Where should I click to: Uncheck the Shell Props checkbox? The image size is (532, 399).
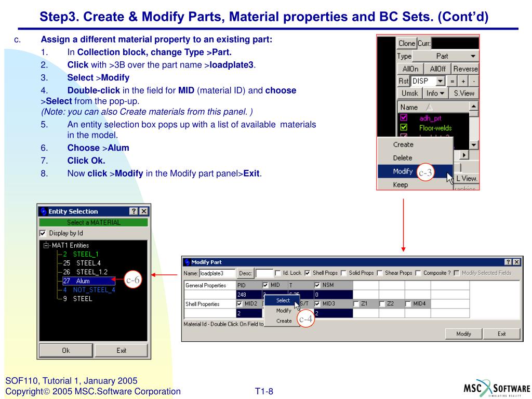click(308, 273)
